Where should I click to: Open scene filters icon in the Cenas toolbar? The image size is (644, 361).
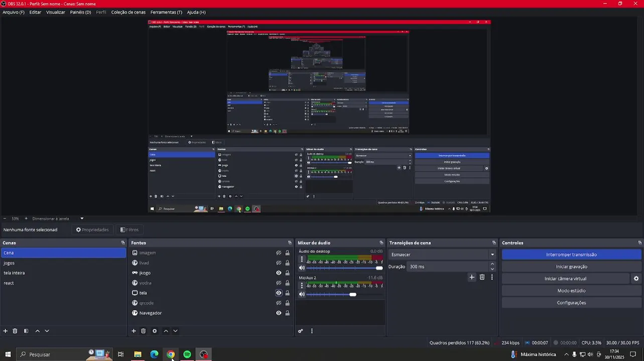[26, 331]
